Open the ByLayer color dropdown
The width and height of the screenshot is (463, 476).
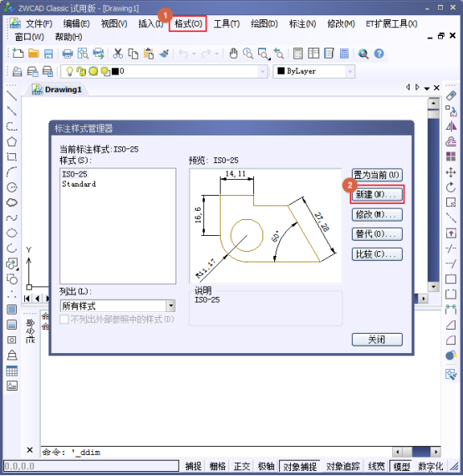coord(314,71)
